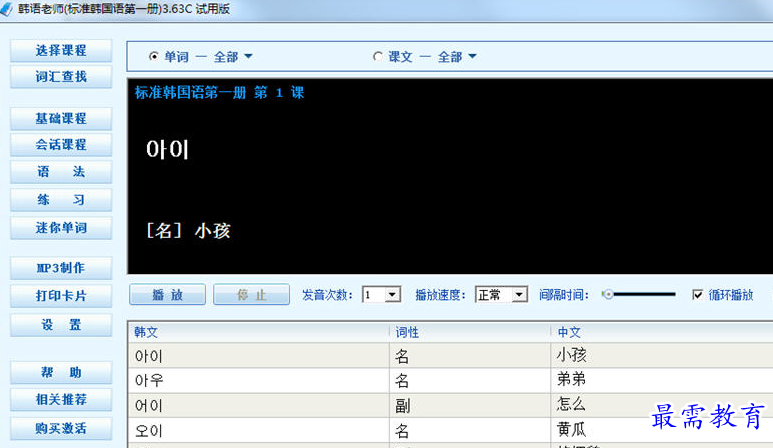
Task: Open the 语法 grammar section
Action: tap(61, 172)
